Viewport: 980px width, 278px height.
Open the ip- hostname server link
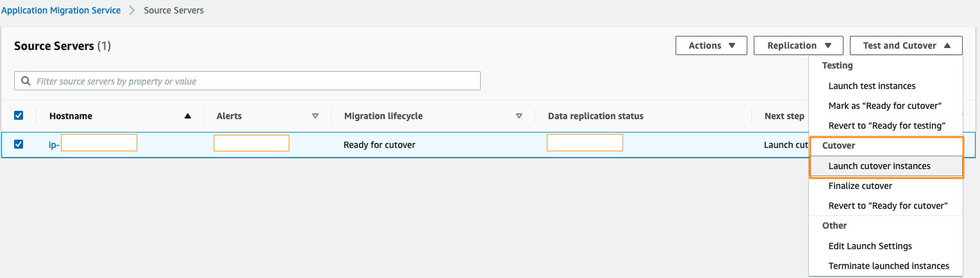[x=54, y=145]
